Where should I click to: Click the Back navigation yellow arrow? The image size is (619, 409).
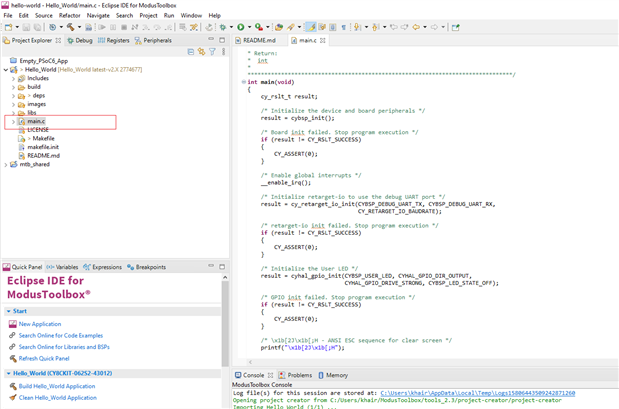(x=416, y=27)
